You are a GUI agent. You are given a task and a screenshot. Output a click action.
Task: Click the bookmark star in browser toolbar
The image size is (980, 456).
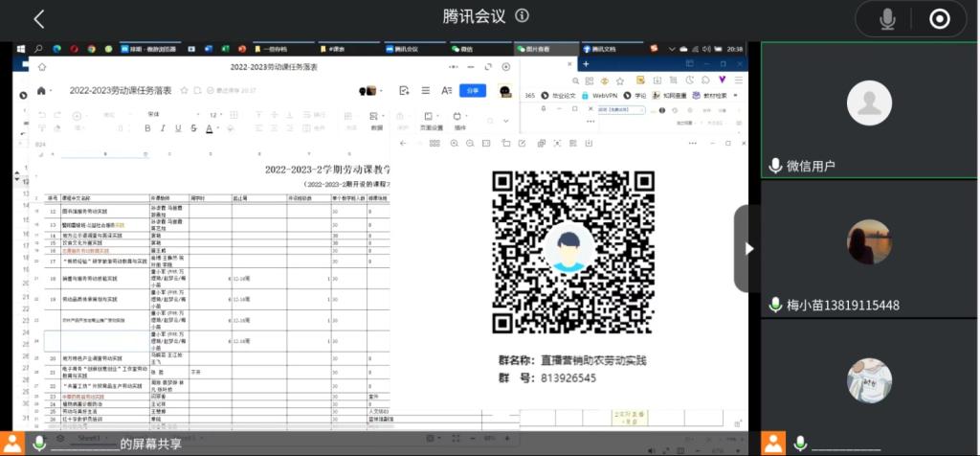[x=619, y=80]
